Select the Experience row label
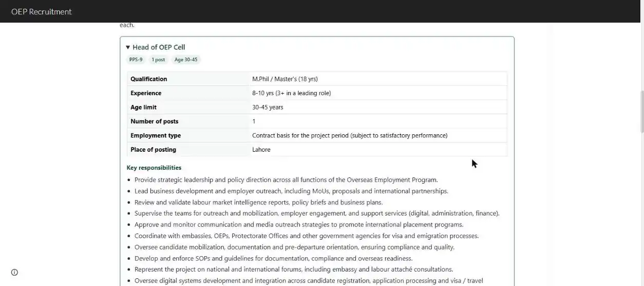644x286 pixels. click(x=146, y=93)
